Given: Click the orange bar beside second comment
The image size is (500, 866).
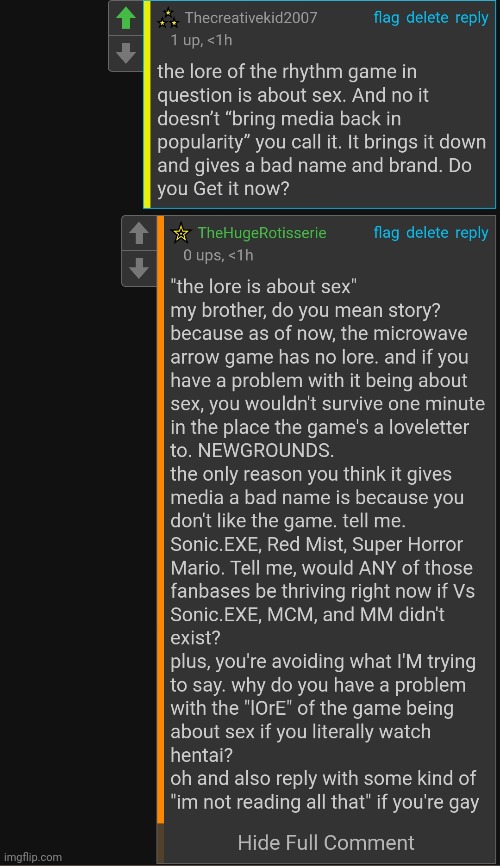Looking at the screenshot, I should pyautogui.click(x=160, y=519).
